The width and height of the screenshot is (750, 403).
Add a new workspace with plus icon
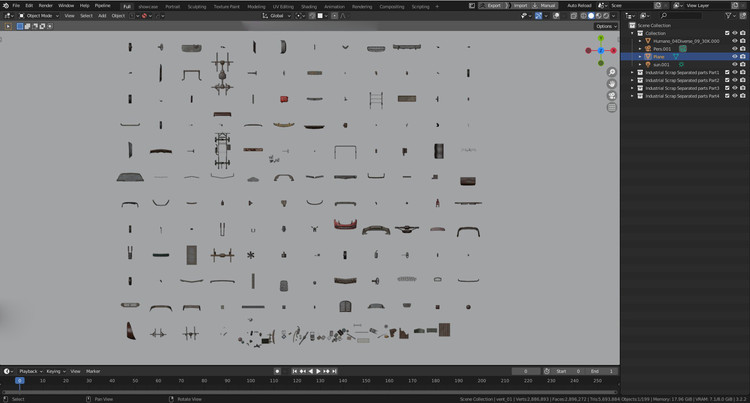click(x=437, y=7)
